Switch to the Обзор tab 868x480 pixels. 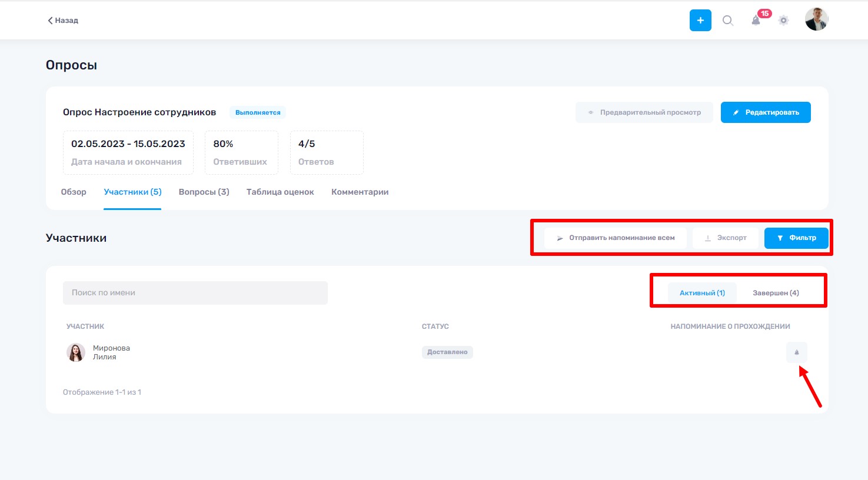(x=74, y=192)
